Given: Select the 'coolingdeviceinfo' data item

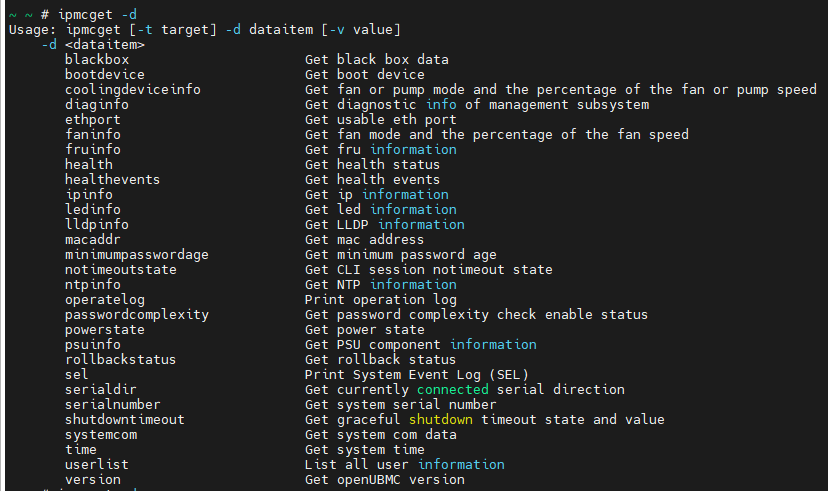Looking at the screenshot, I should tap(132, 90).
